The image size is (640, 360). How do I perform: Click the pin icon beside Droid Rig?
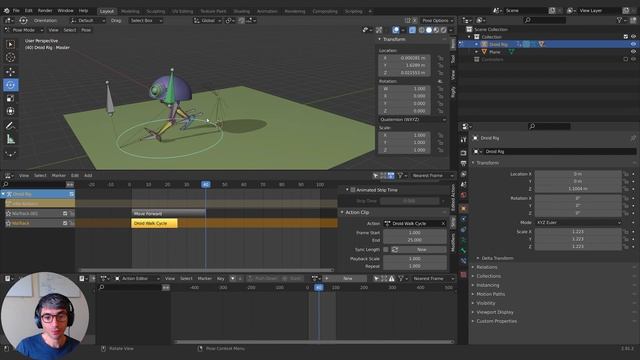[633, 138]
